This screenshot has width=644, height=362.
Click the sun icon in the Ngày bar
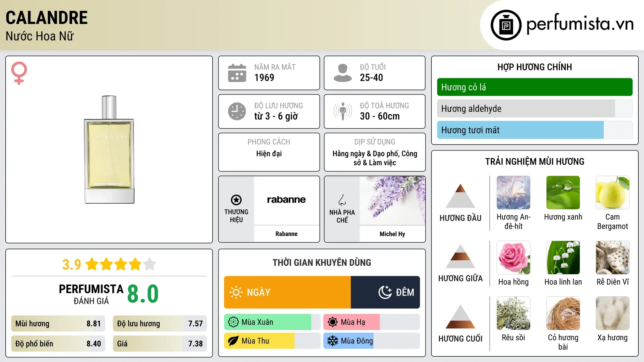236,292
